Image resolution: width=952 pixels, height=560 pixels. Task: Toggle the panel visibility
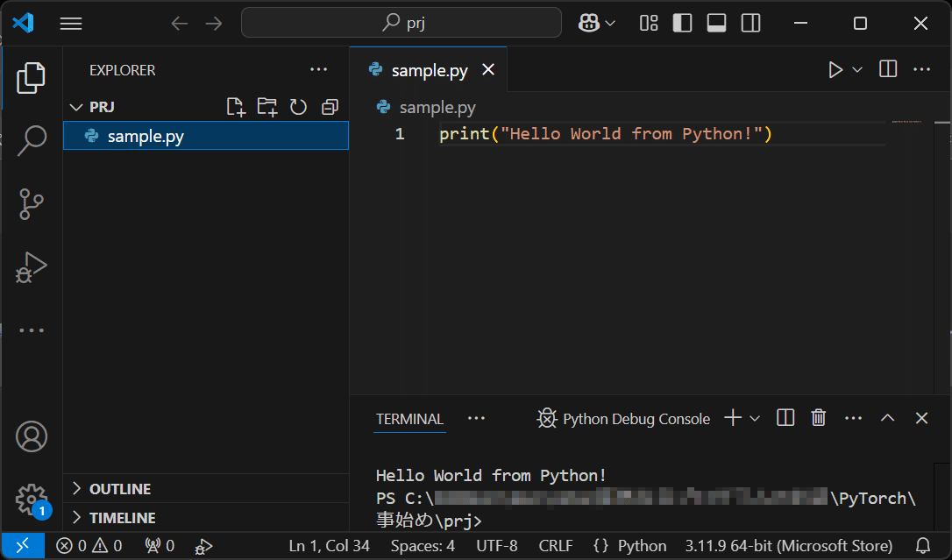(716, 23)
